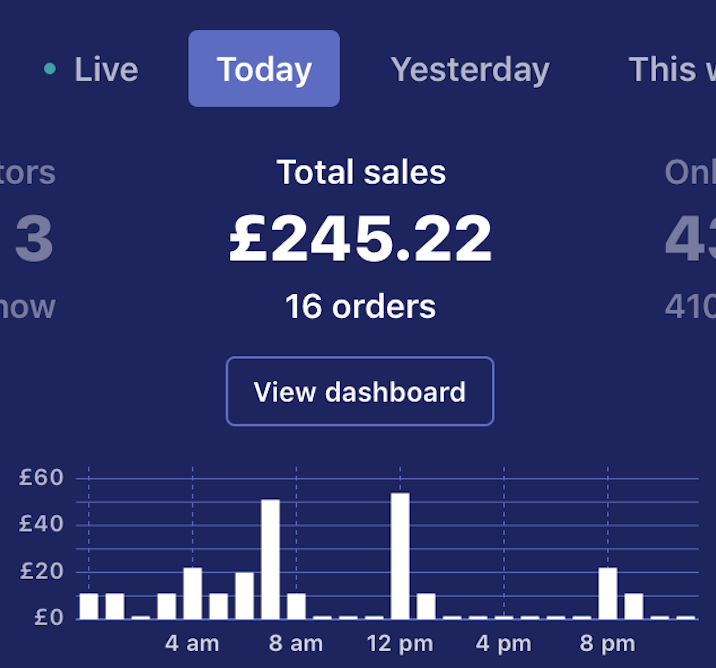The width and height of the screenshot is (716, 668).
Task: Click the 16 orders text
Action: tap(361, 306)
